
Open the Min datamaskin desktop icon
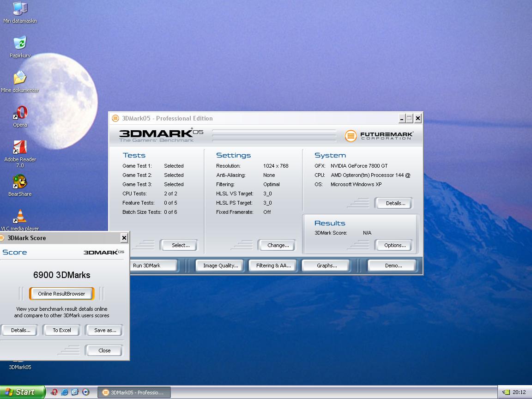tap(20, 9)
